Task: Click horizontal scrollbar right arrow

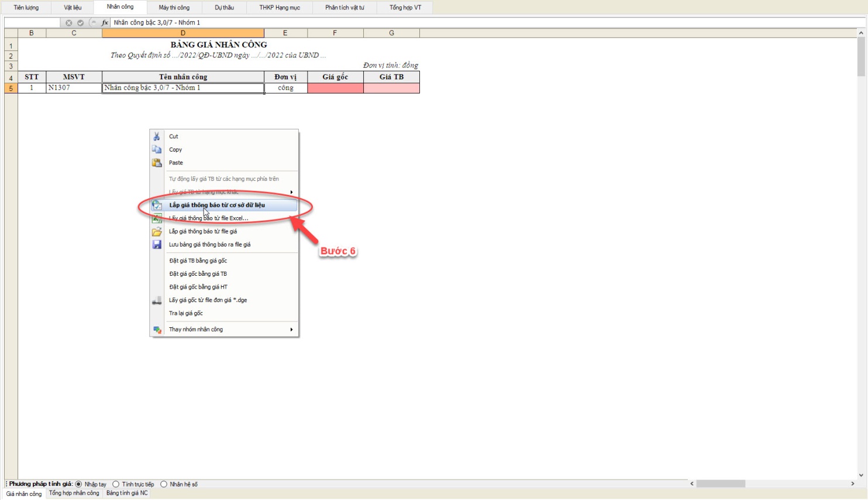Action: point(853,484)
